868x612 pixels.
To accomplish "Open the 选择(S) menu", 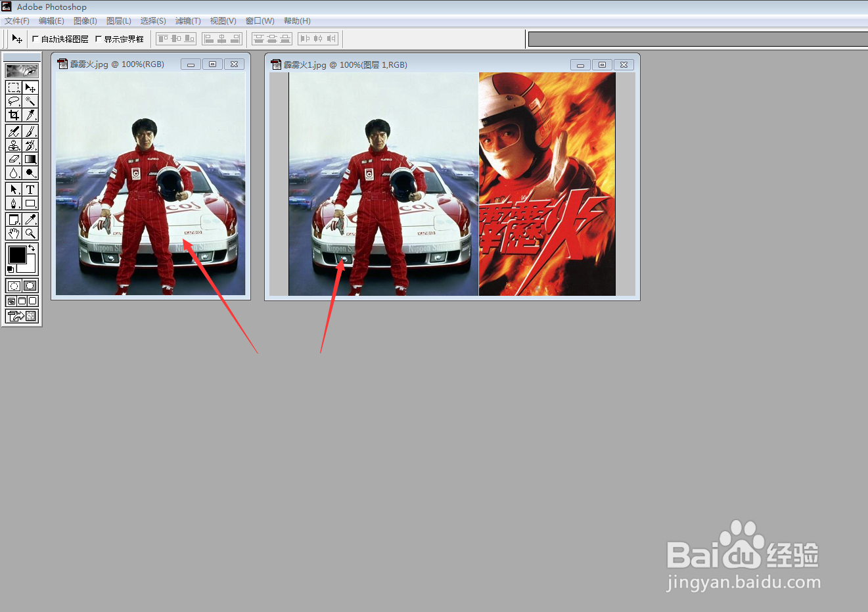I will pos(153,21).
